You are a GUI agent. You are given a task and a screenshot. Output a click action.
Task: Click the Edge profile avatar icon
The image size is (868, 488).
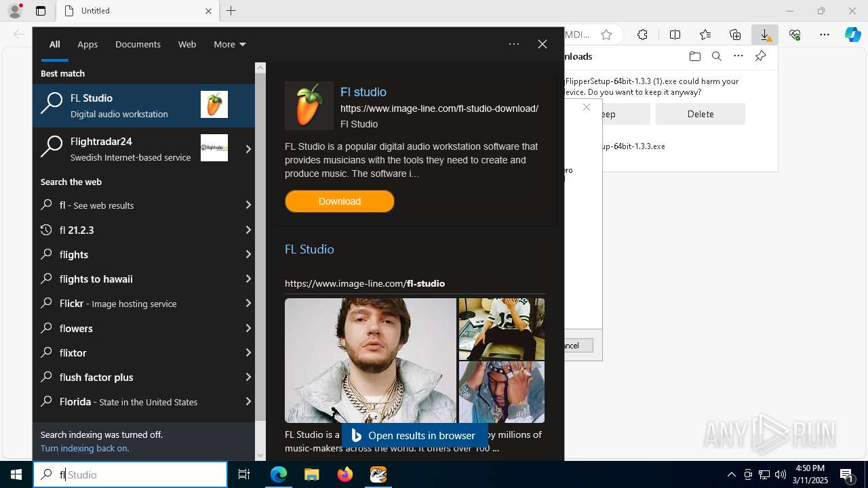(15, 11)
